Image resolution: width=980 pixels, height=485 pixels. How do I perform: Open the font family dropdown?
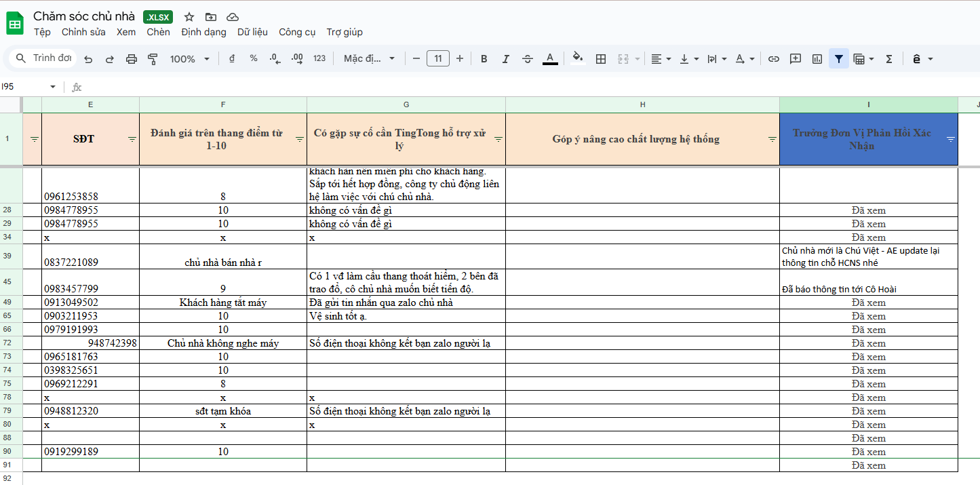pyautogui.click(x=369, y=59)
